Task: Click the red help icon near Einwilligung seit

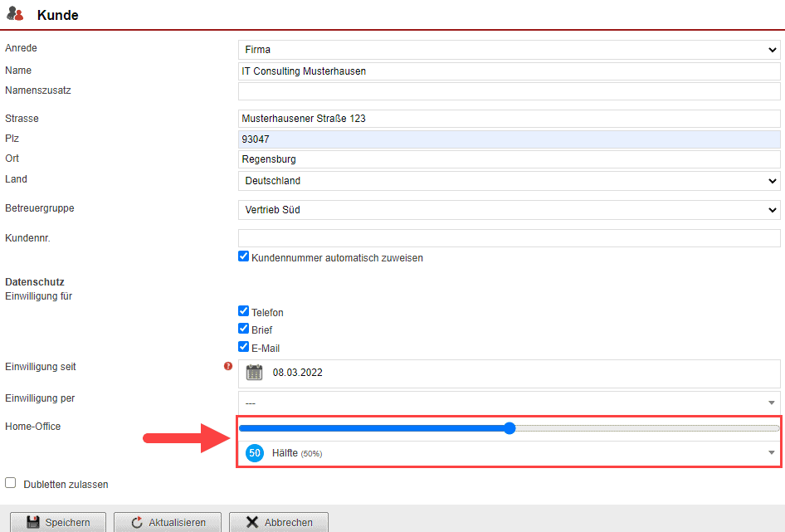Action: pos(228,366)
